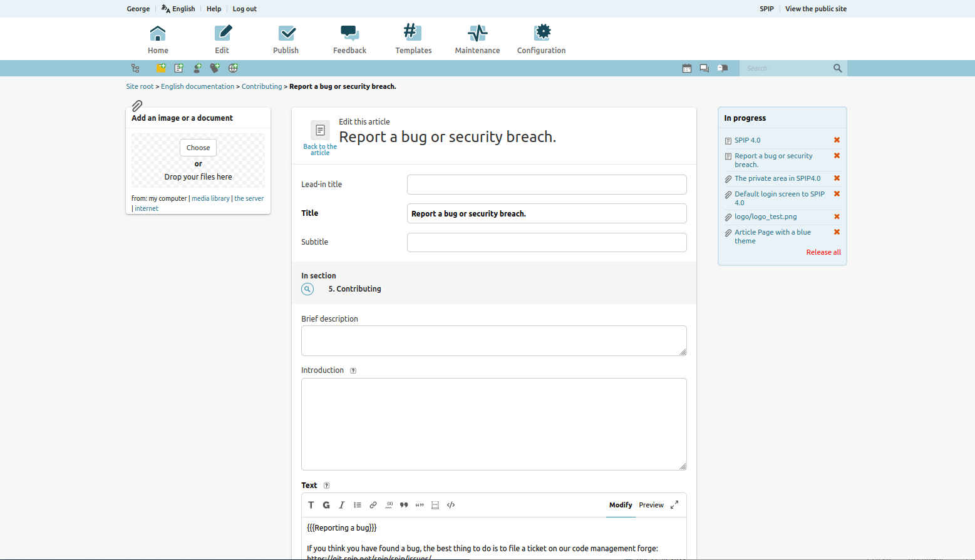975x560 pixels.
Task: Insert code tag in text editor
Action: [x=451, y=505]
